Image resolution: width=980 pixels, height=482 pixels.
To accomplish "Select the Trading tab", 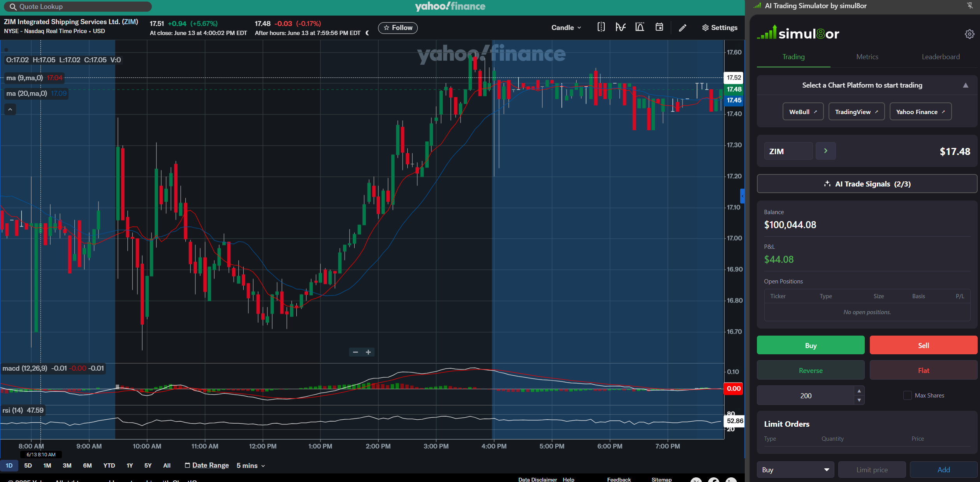I will (x=794, y=56).
